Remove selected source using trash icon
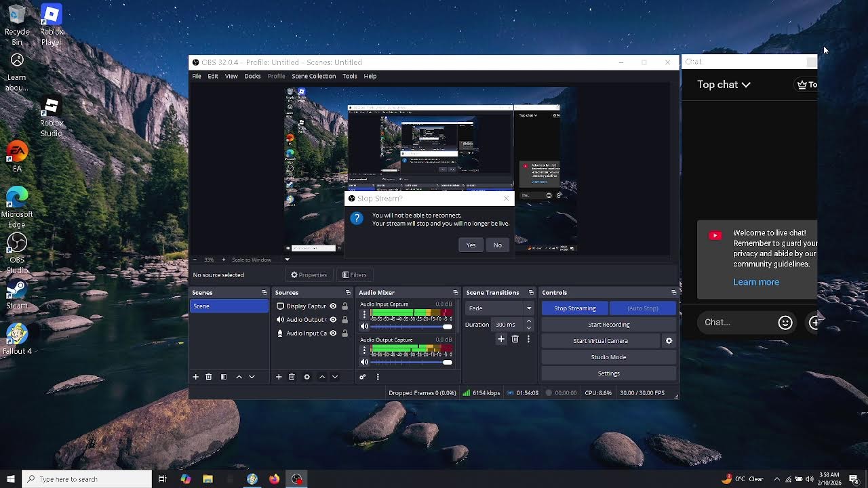Screen dimensions: 868x488 (x=292, y=377)
